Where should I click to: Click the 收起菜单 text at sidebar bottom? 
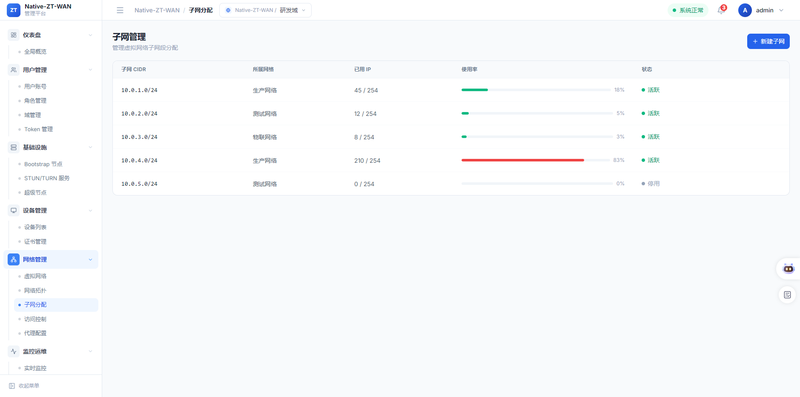click(29, 386)
